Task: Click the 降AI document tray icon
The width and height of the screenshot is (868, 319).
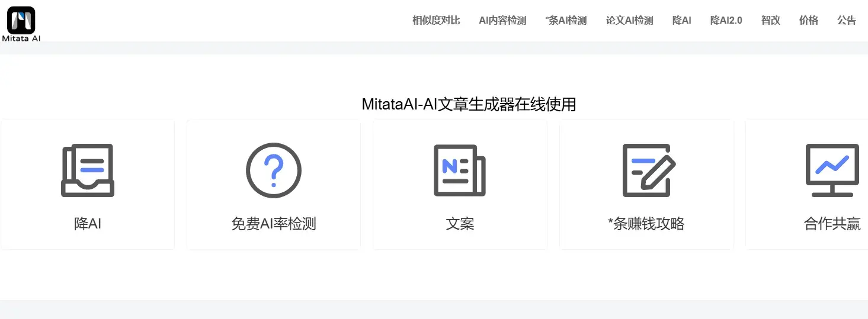Action: tap(88, 170)
